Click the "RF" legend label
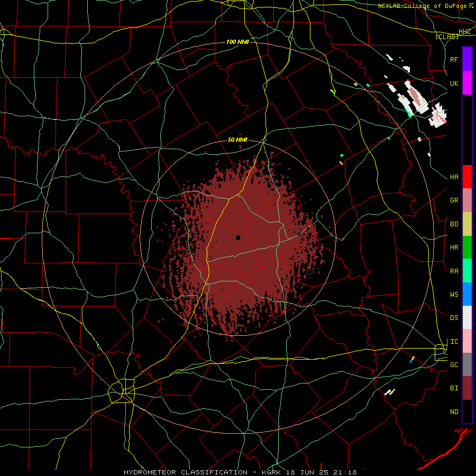476x476 pixels. click(x=454, y=59)
